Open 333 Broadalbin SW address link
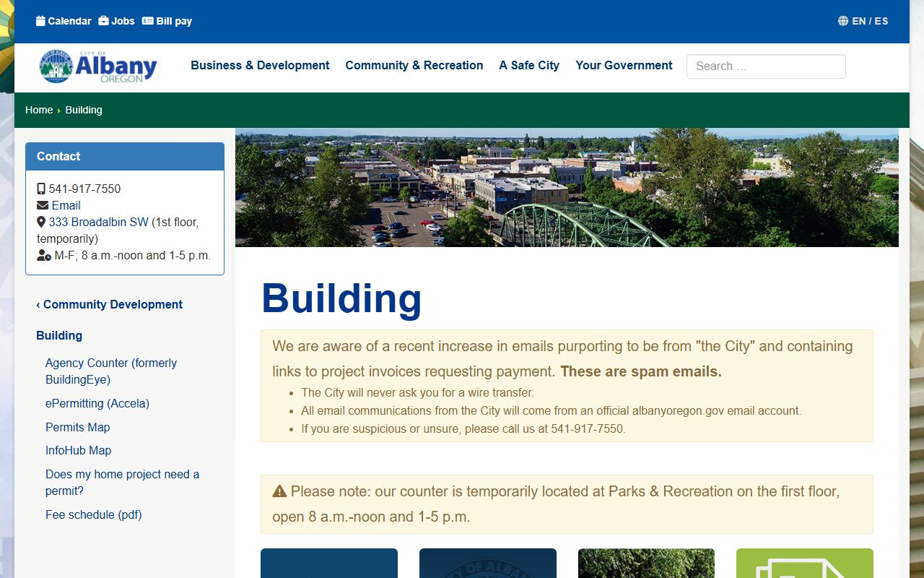The image size is (924, 578). point(98,222)
